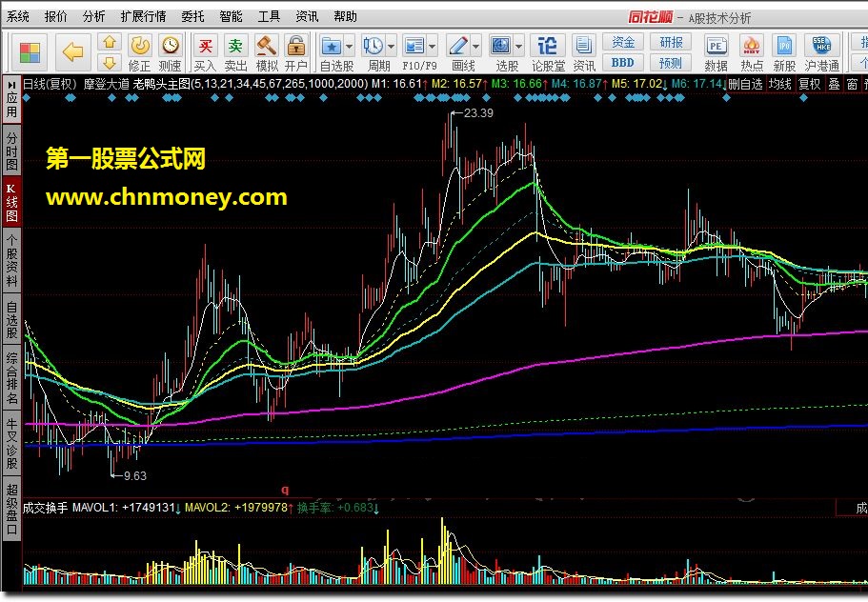The image size is (868, 602).
Task: Toggle the 复权 adjustment button
Action: [x=809, y=85]
